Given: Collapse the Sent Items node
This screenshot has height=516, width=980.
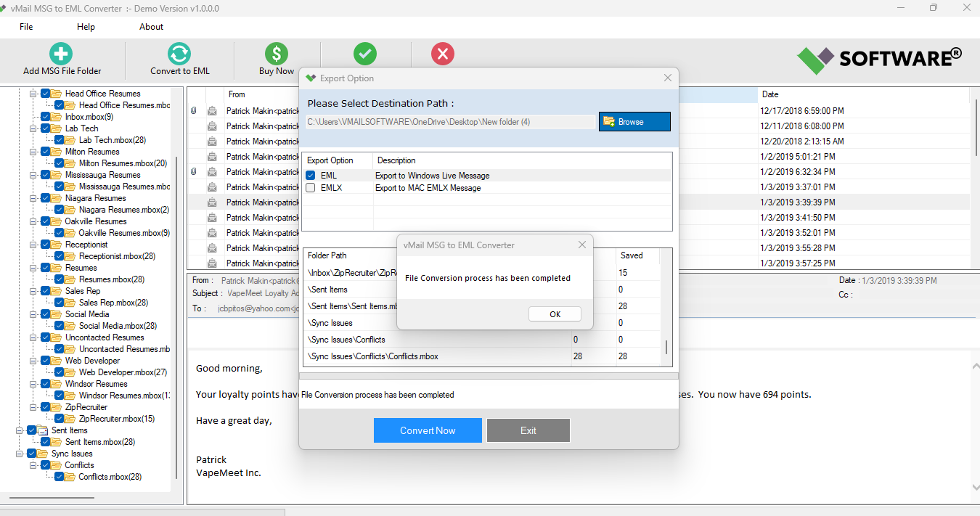Looking at the screenshot, I should click(x=20, y=430).
